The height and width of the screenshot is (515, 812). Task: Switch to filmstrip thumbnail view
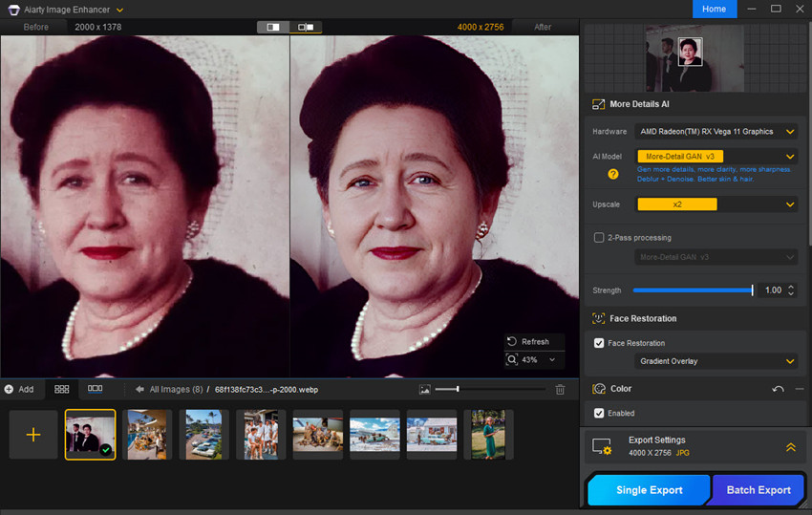(x=95, y=389)
